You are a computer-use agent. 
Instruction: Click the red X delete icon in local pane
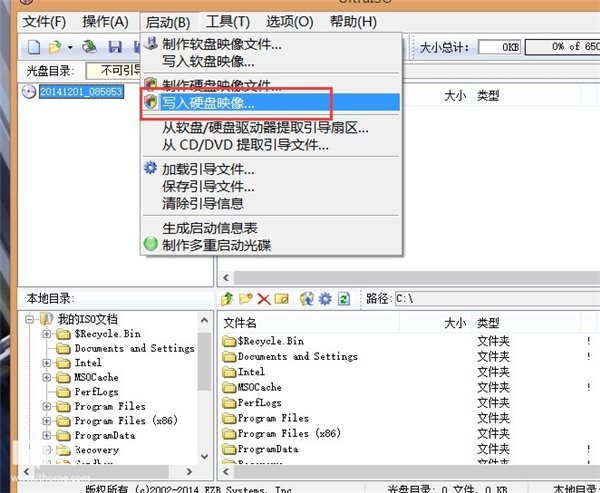click(264, 299)
